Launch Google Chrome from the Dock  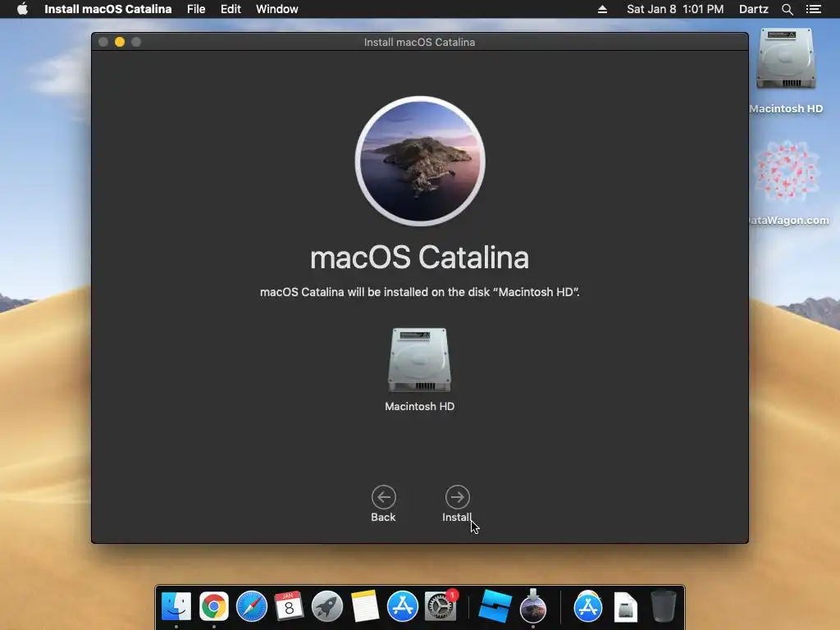[214, 606]
